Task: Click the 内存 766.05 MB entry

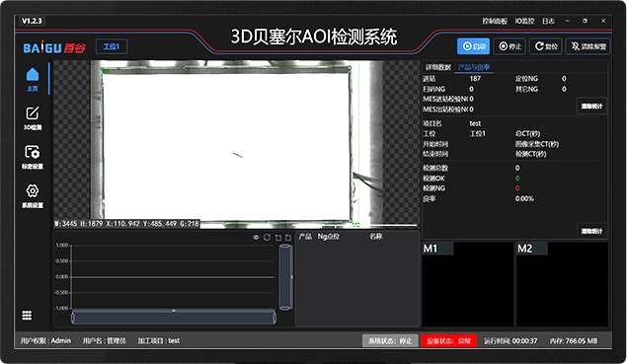Action: (574, 341)
